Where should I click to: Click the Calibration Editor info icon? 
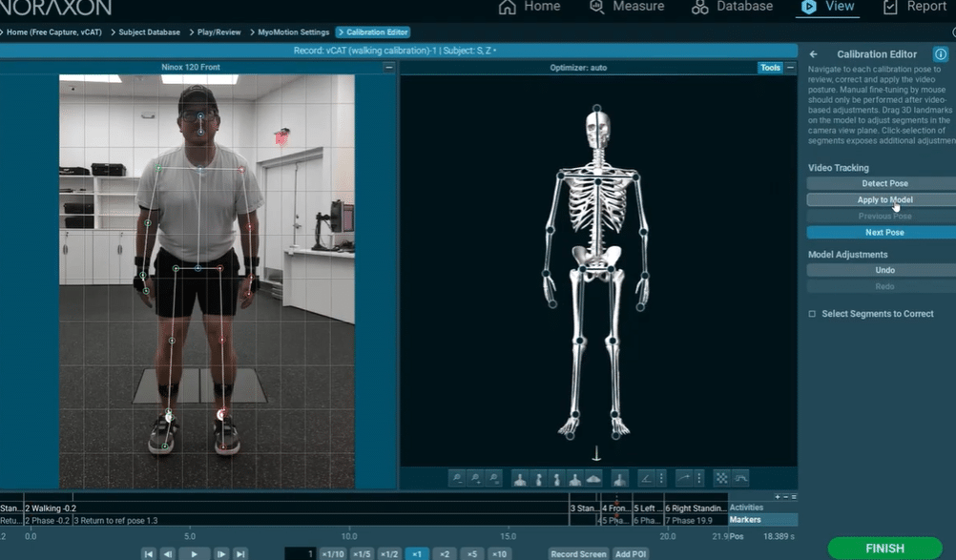(940, 54)
